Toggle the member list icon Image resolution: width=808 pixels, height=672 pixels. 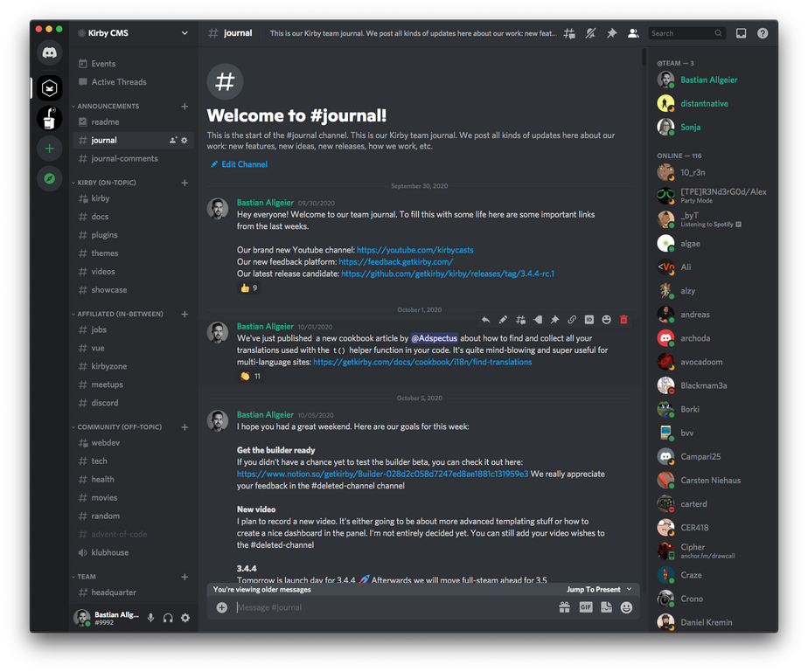633,32
